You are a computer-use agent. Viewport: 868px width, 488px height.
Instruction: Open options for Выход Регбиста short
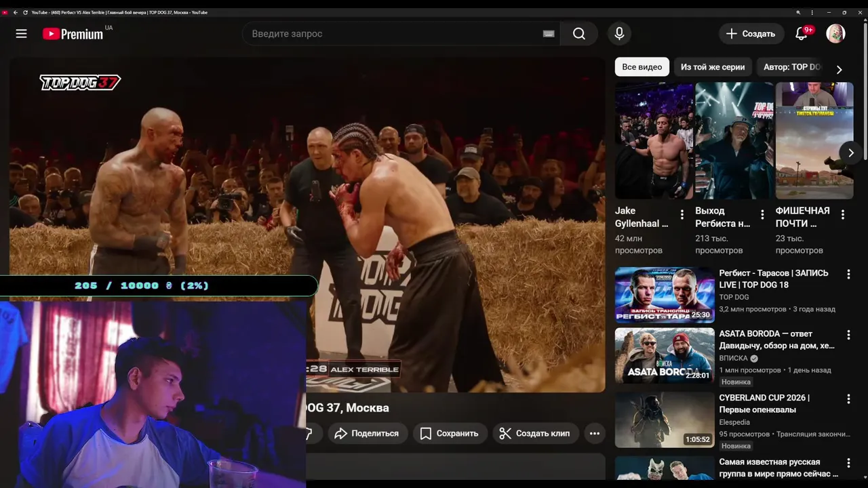762,215
